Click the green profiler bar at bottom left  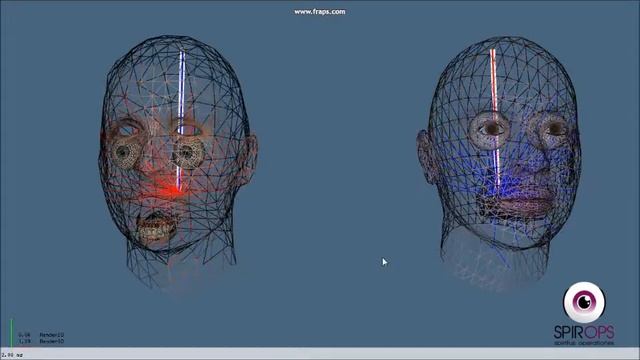click(11, 333)
